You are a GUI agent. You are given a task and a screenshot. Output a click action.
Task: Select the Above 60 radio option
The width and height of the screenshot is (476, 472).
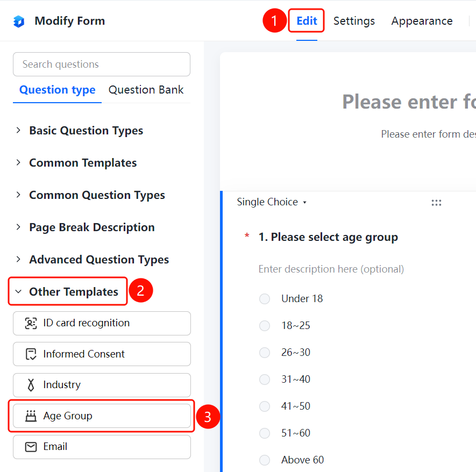[265, 460]
